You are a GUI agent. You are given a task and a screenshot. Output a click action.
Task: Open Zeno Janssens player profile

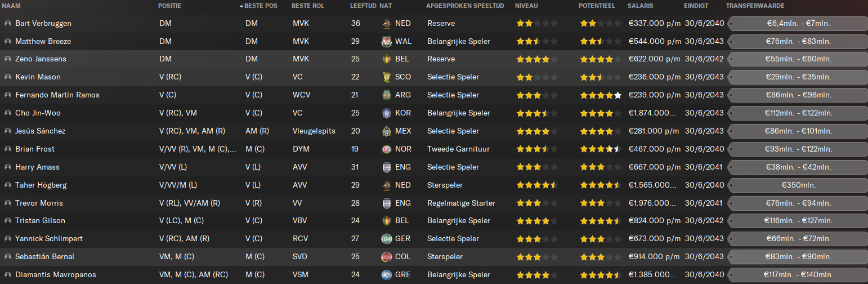(37, 59)
